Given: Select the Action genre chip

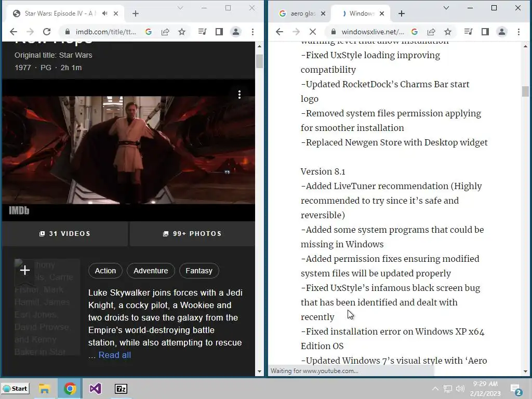Looking at the screenshot, I should (x=105, y=271).
